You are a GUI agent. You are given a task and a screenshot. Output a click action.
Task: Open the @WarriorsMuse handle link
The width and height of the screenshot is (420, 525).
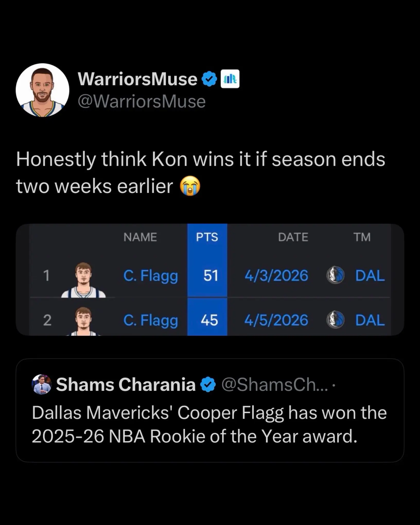tap(142, 102)
